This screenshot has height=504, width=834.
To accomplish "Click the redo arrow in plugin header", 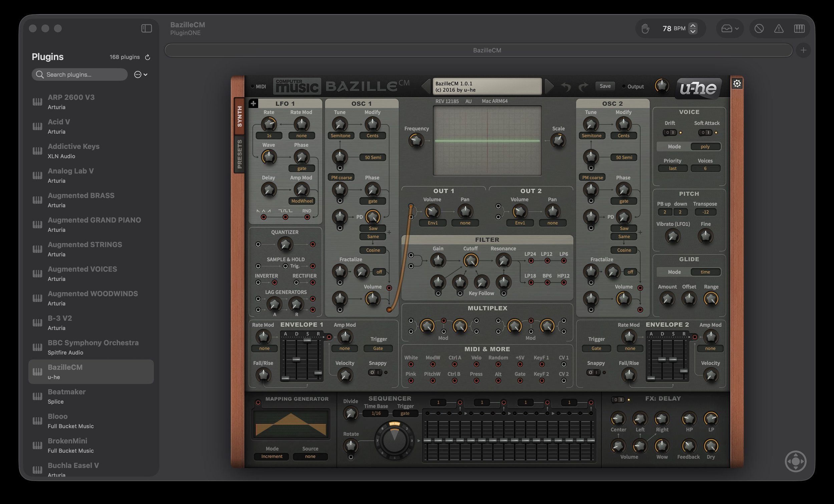I will (x=583, y=87).
